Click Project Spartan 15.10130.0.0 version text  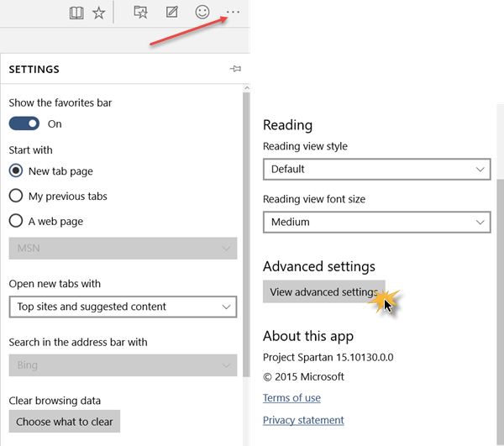[328, 357]
